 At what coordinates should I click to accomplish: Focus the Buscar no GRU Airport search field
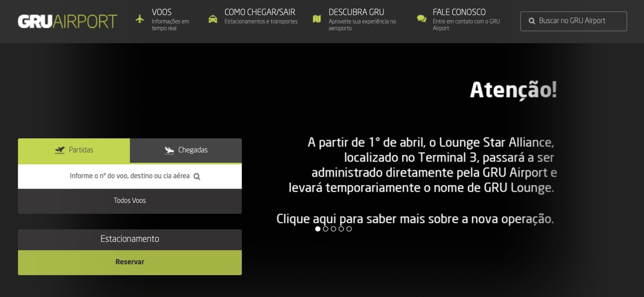click(x=574, y=21)
